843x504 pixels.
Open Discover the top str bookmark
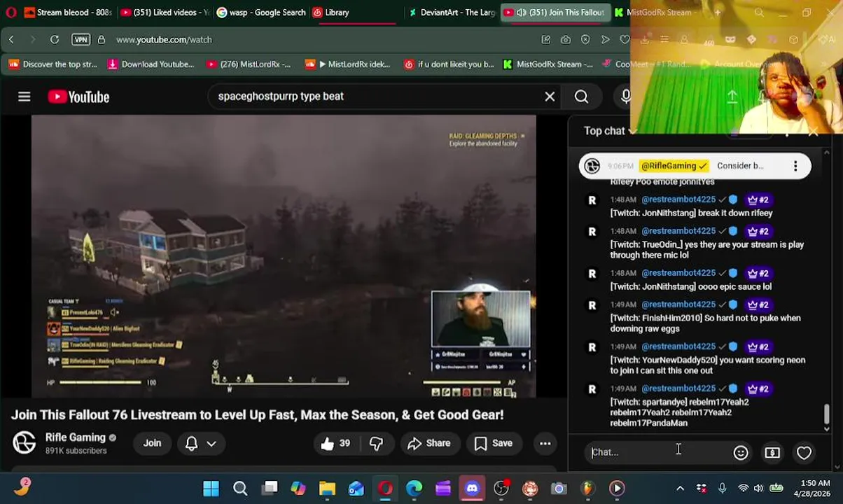[53, 64]
